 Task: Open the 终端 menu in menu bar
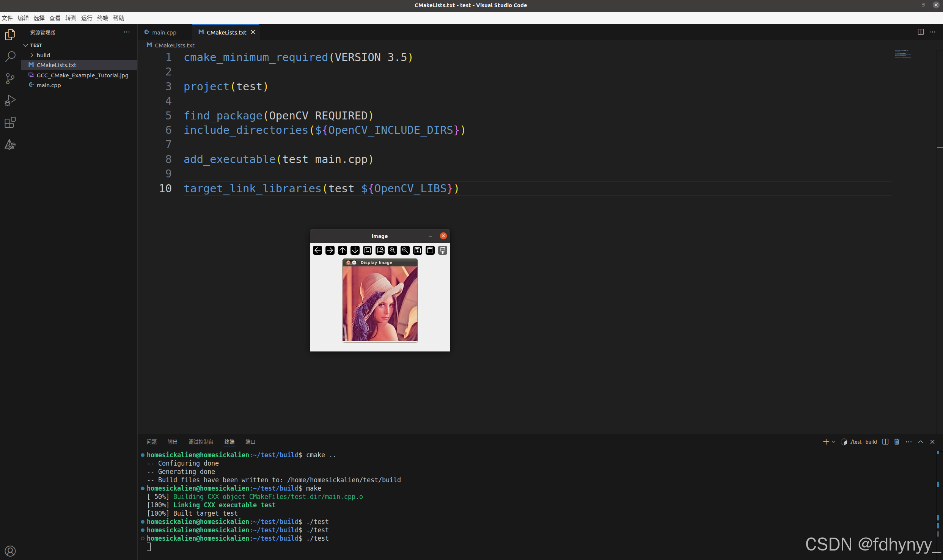(102, 18)
